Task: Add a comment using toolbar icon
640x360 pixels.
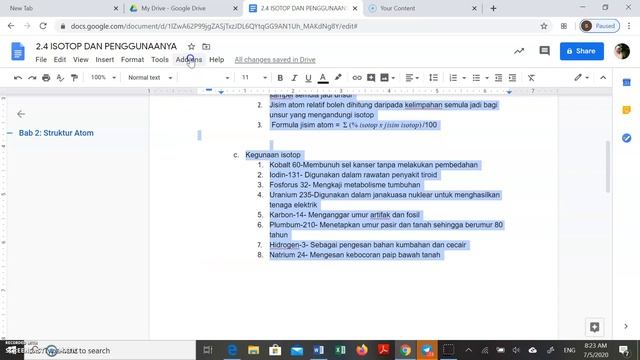Action: [x=371, y=78]
